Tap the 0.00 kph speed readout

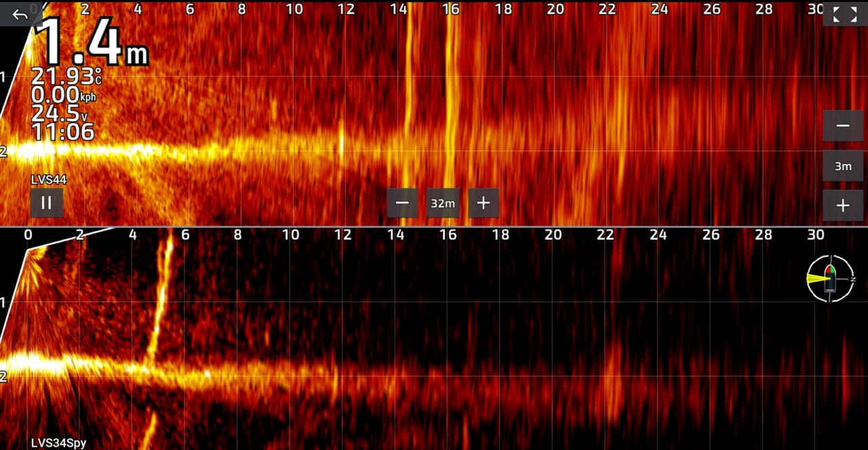click(63, 95)
